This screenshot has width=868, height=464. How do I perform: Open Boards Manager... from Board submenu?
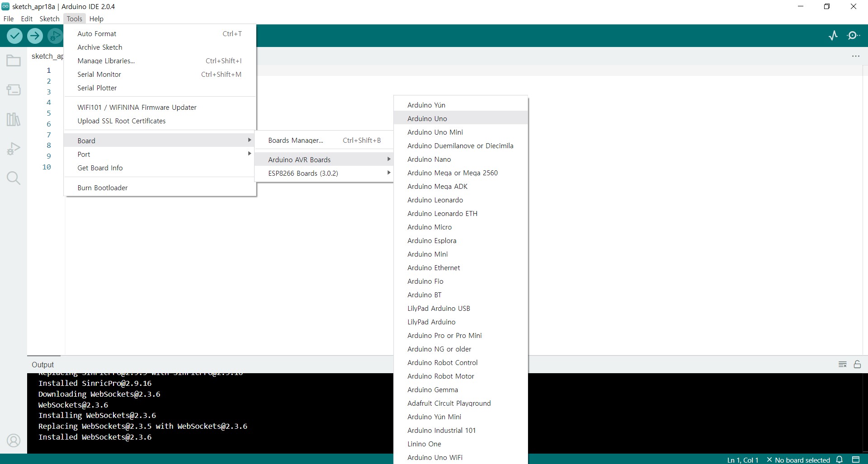tap(324, 140)
